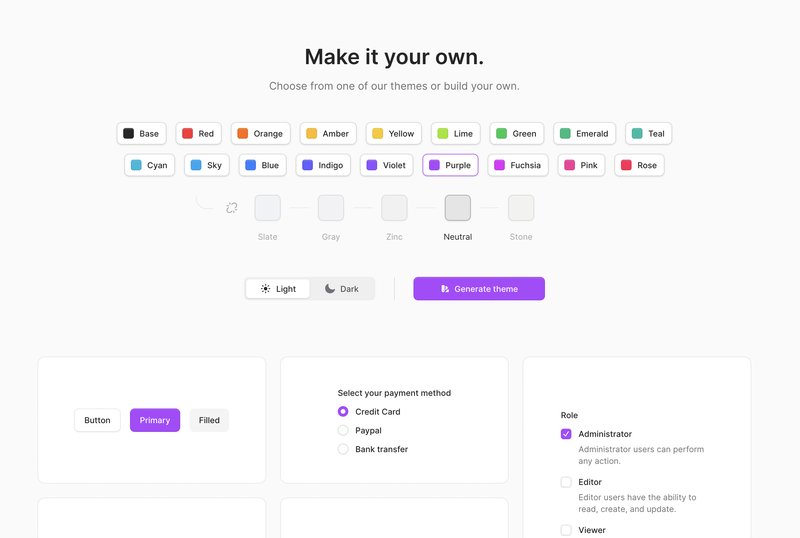Screen dimensions: 800x538
Task: Click the link/unlink gray colors icon
Action: click(232, 208)
